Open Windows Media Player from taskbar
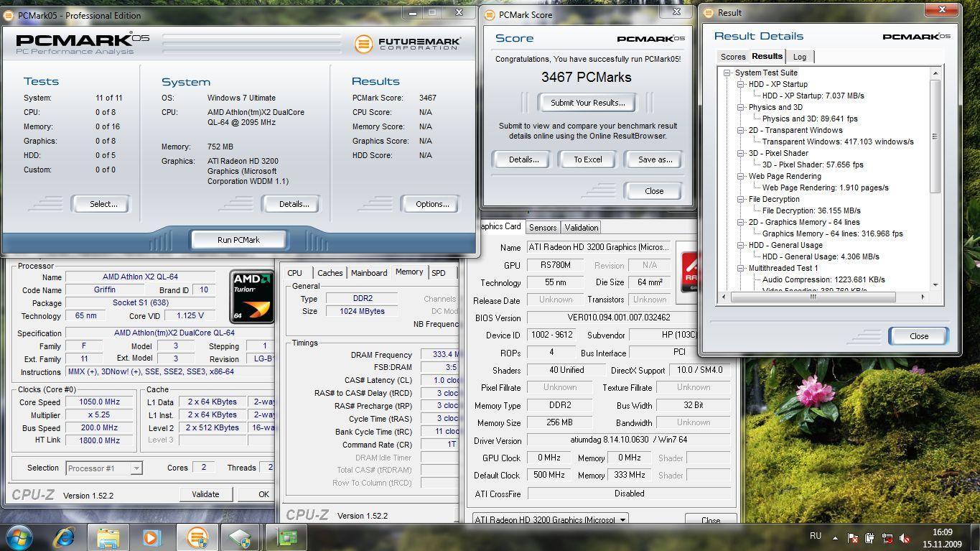Viewport: 980px width, 551px height. point(152,537)
